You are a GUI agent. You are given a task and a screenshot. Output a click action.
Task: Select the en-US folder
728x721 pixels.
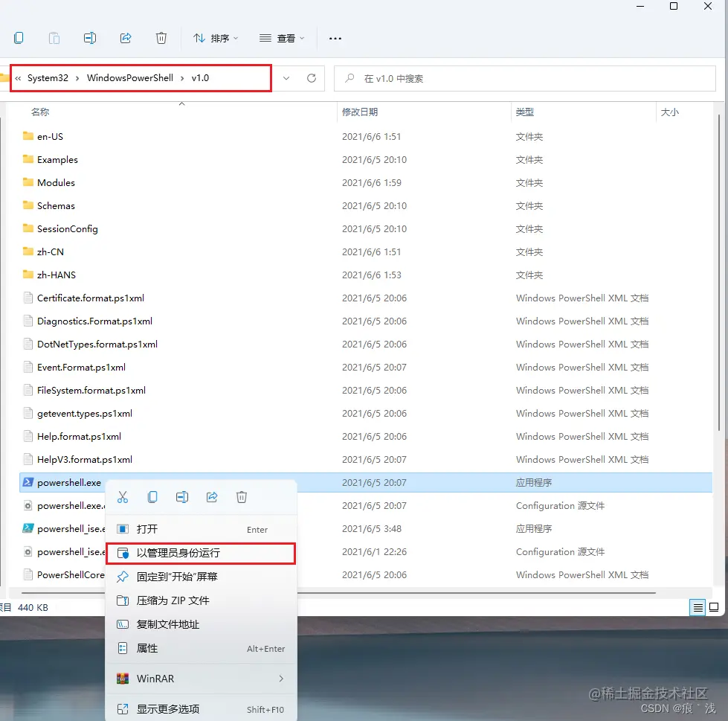tap(50, 137)
